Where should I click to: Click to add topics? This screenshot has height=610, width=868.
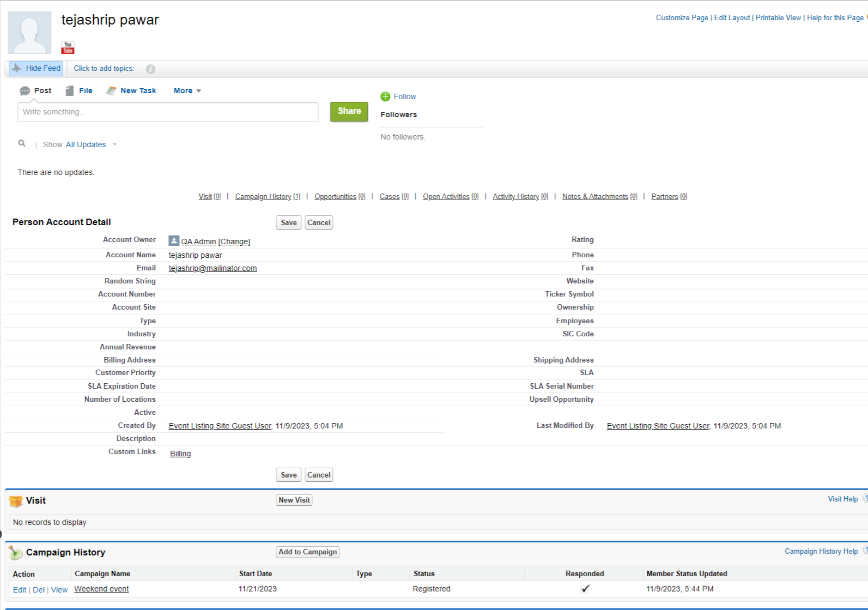pyautogui.click(x=104, y=69)
